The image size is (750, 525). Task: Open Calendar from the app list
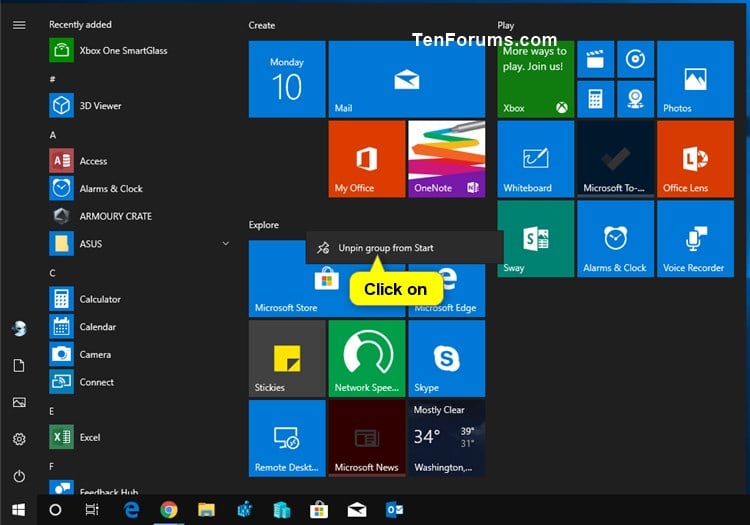139,327
